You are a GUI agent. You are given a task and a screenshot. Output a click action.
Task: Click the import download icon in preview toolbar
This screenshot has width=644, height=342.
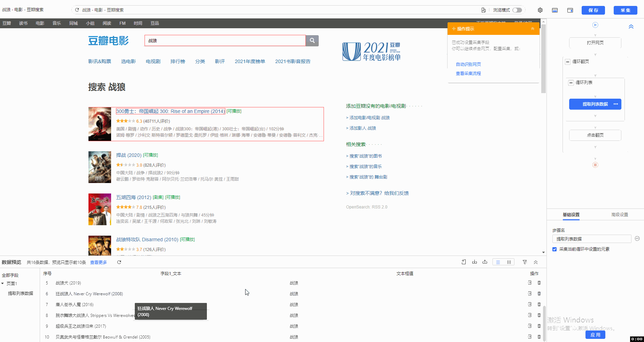[474, 262]
